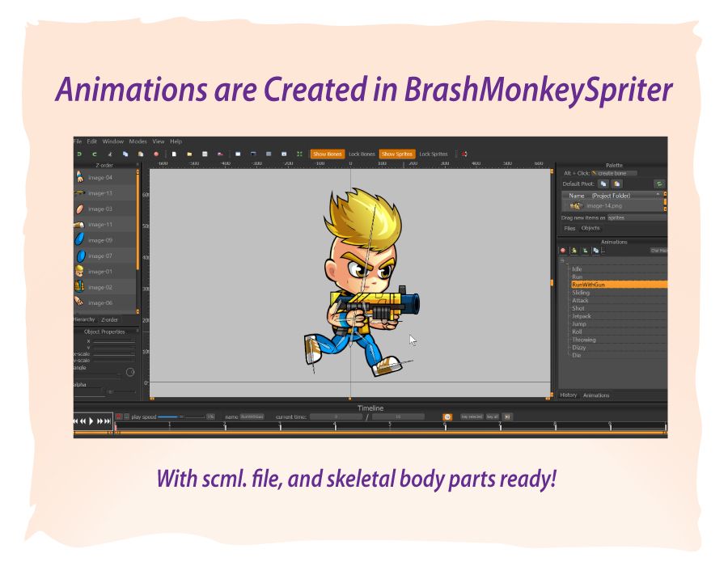728x566 pixels.
Task: Open the View menu
Action: (x=159, y=141)
